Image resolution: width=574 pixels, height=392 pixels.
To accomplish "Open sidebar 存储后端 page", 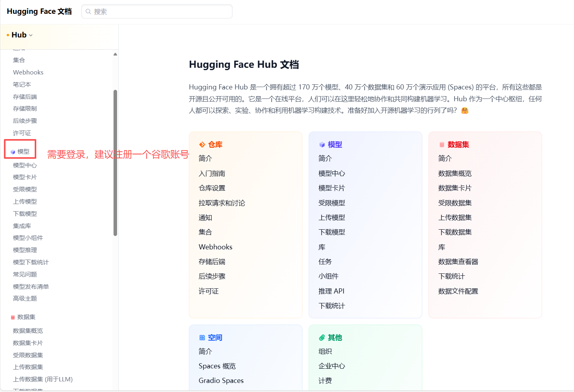I will tap(25, 97).
